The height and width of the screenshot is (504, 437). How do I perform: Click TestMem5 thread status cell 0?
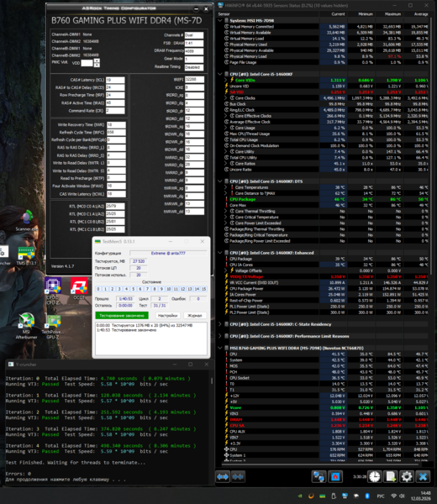(98, 289)
